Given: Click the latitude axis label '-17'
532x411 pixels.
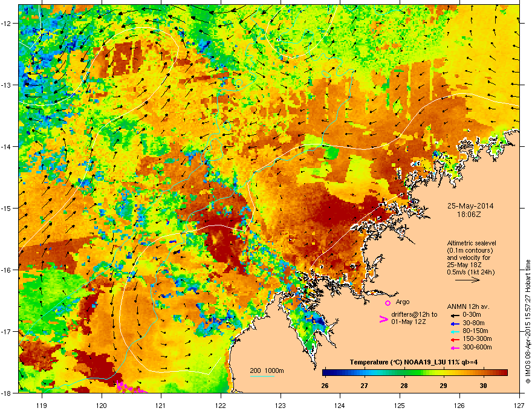Looking at the screenshot, I should tap(7, 331).
